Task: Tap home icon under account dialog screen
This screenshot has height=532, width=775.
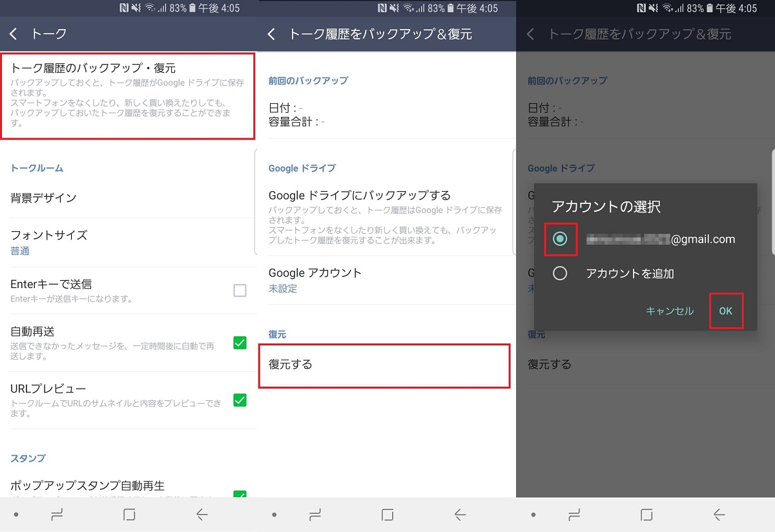Action: pyautogui.click(x=646, y=515)
